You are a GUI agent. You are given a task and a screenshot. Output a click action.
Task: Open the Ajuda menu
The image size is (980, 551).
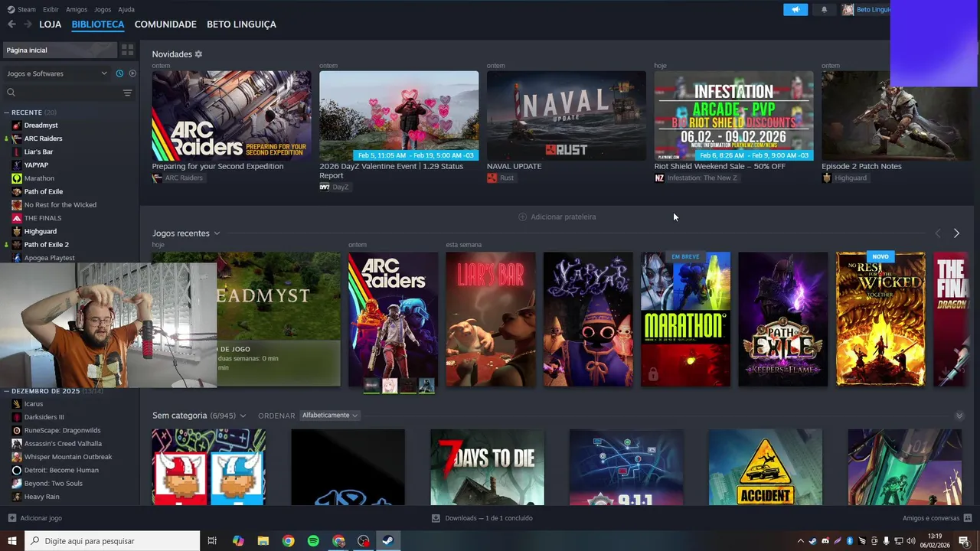[x=126, y=9]
